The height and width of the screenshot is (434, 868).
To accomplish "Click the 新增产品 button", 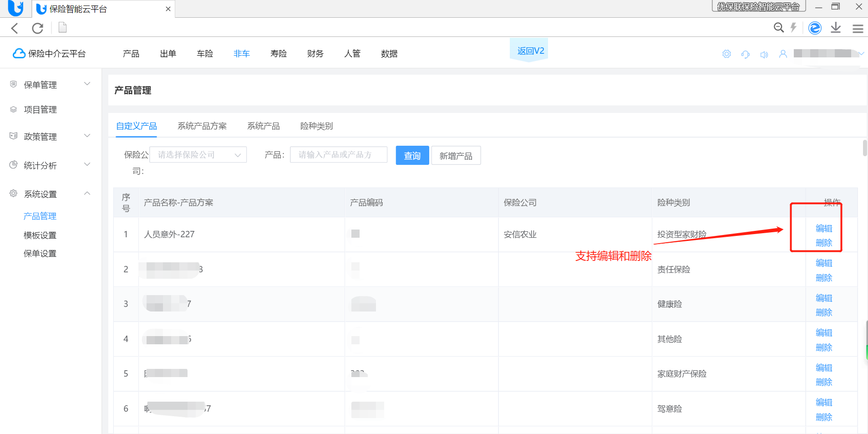I will pos(456,155).
